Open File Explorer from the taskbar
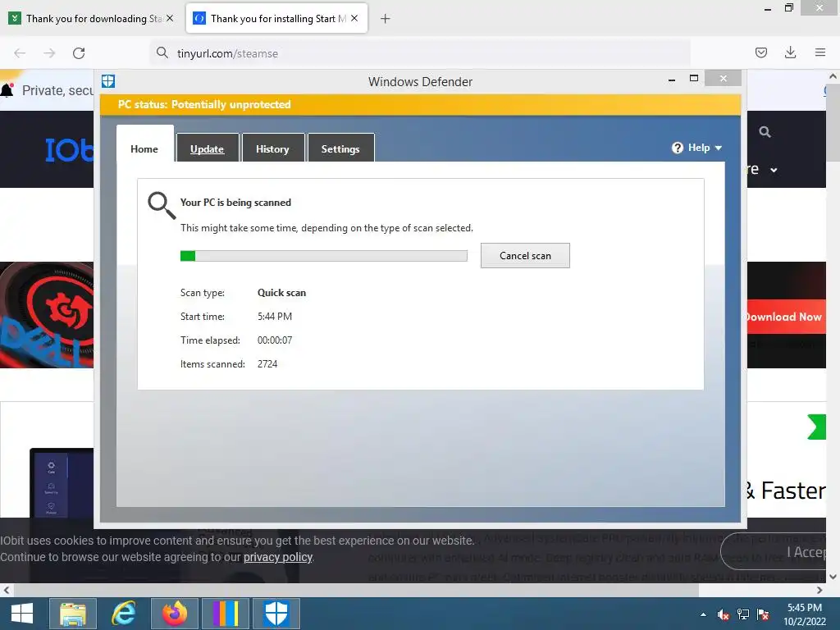 pyautogui.click(x=73, y=614)
